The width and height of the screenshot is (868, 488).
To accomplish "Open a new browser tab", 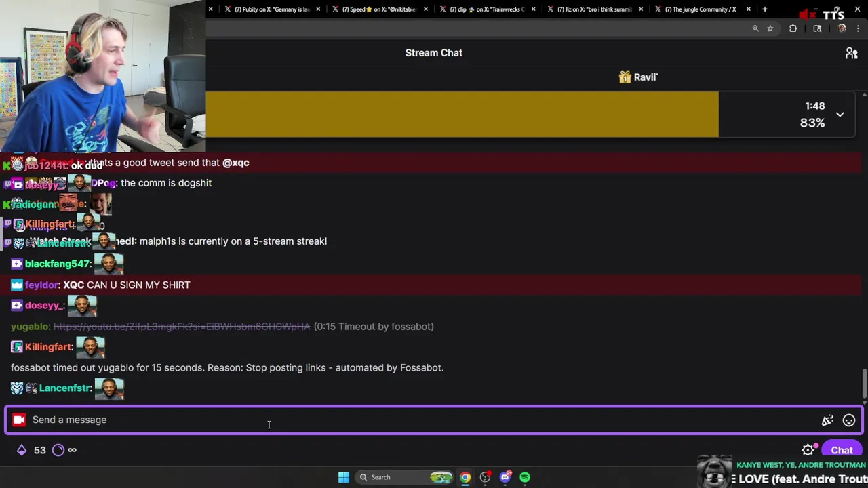I will coord(764,9).
